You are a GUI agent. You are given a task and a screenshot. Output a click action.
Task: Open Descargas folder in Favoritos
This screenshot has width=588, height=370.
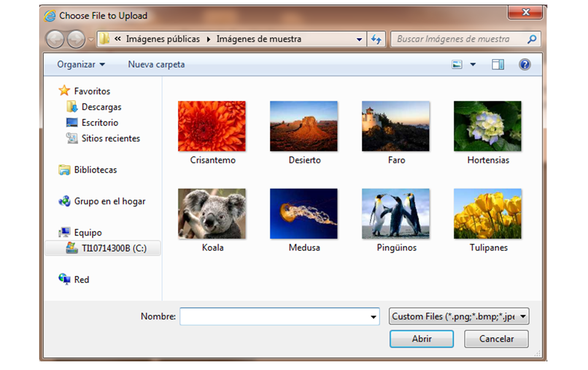click(101, 107)
